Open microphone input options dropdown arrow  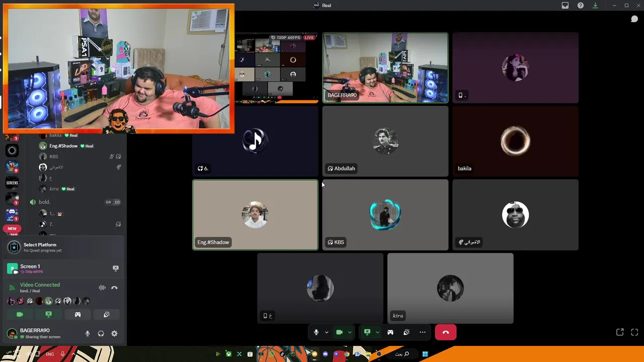click(326, 332)
